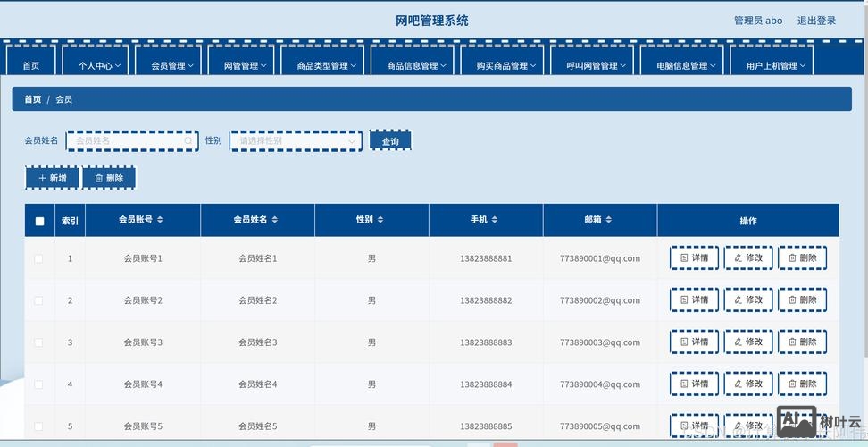Click the 退出登录 link

(816, 21)
